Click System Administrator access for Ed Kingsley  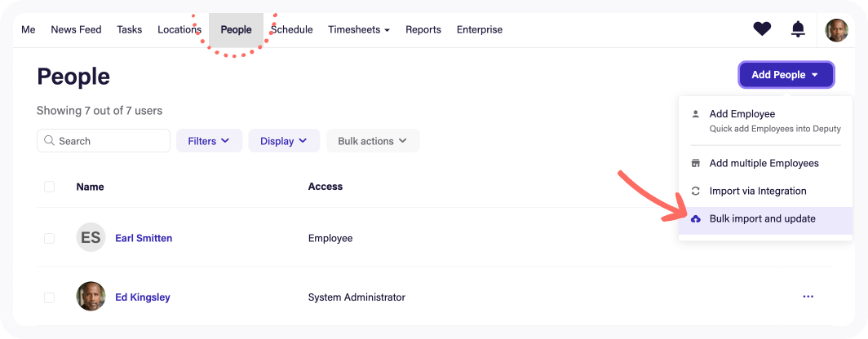tap(356, 297)
